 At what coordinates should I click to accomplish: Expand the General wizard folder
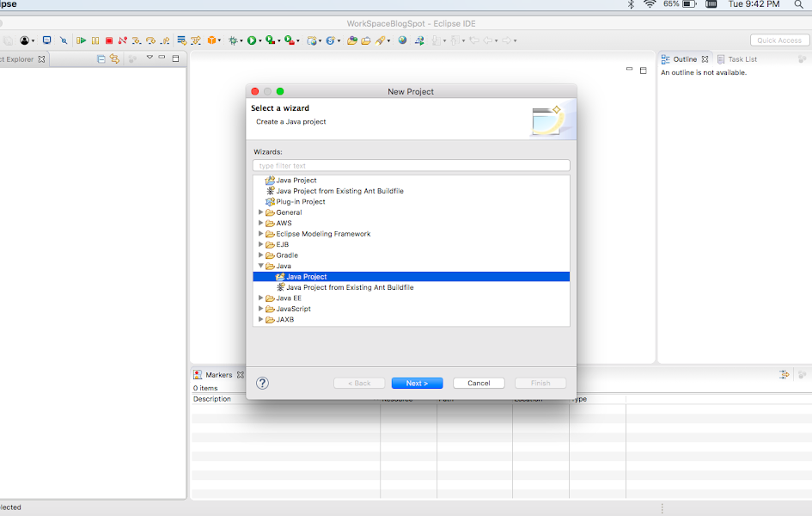click(x=261, y=212)
